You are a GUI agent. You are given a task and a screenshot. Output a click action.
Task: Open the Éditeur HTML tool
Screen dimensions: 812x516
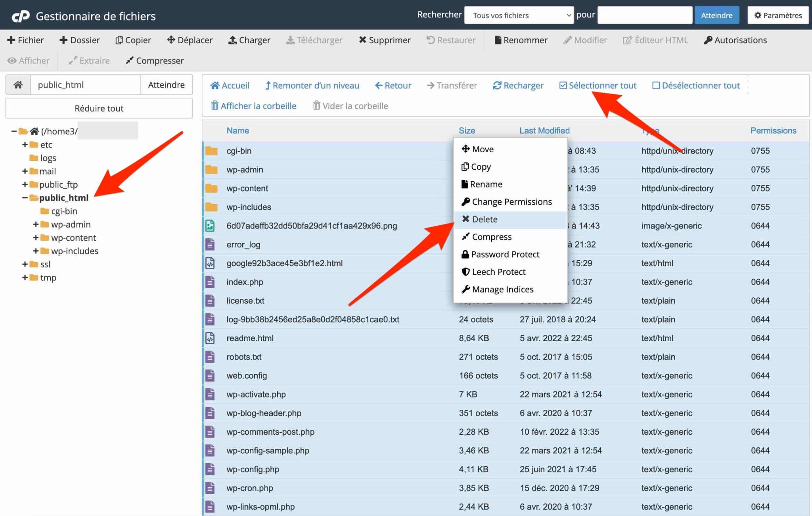click(x=655, y=40)
